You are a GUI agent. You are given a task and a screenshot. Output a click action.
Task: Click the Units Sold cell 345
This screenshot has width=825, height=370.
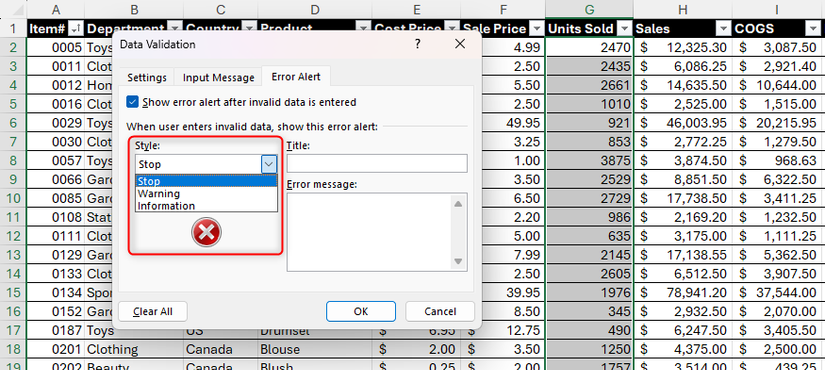[589, 312]
